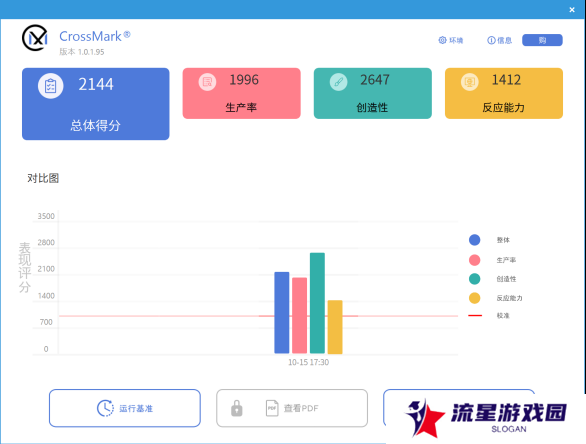Image resolution: width=586 pixels, height=444 pixels.
Task: Click the pink productivity bar in chart
Action: pyautogui.click(x=299, y=315)
